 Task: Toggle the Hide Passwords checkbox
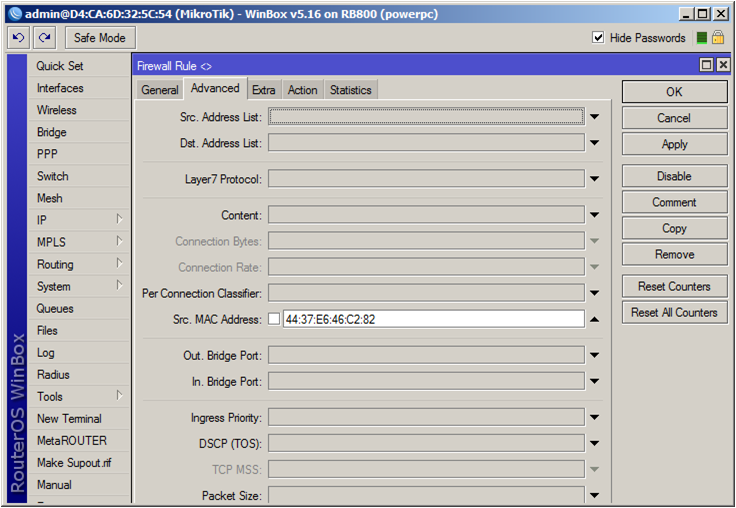[x=598, y=37]
